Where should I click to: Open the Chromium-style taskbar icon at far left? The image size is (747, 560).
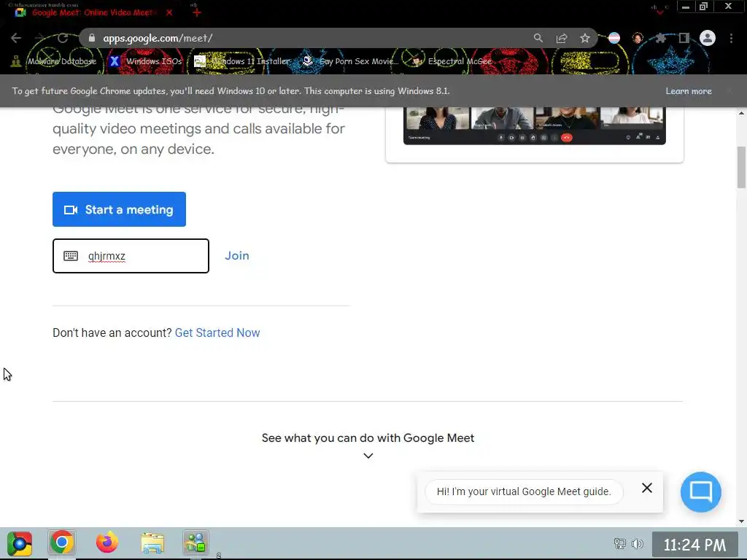tap(20, 543)
